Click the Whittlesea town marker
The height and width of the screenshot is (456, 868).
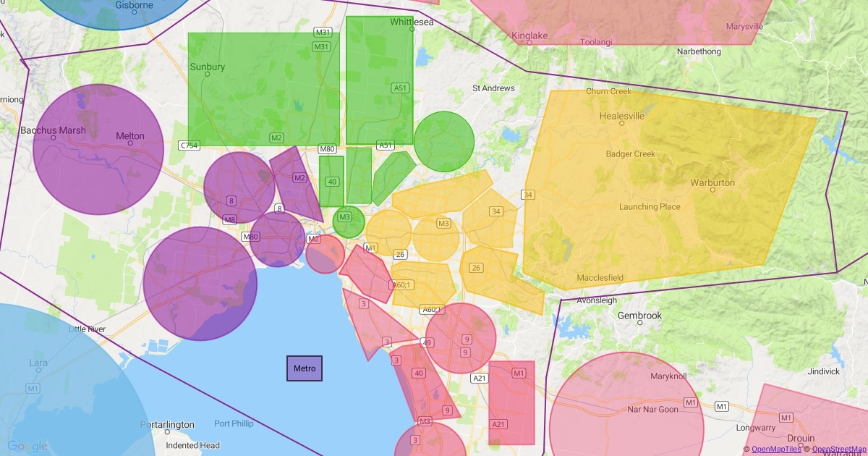tap(412, 30)
